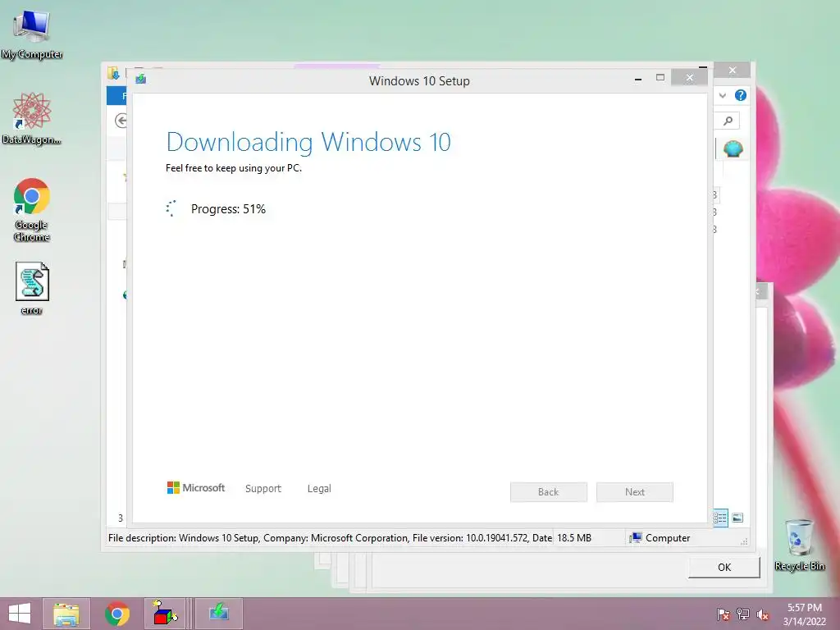Open Chrome from the taskbar
The width and height of the screenshot is (840, 630).
(x=117, y=614)
